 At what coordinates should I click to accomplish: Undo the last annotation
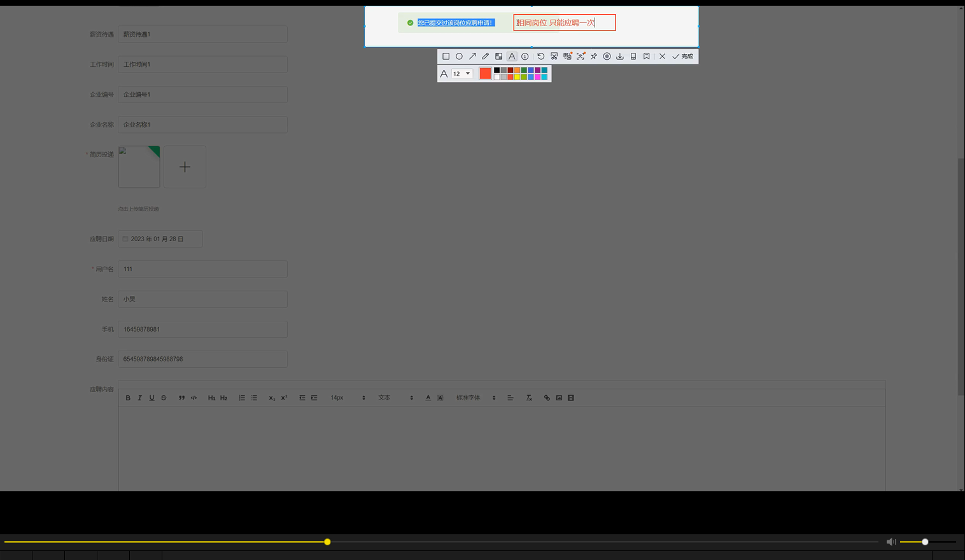(541, 57)
